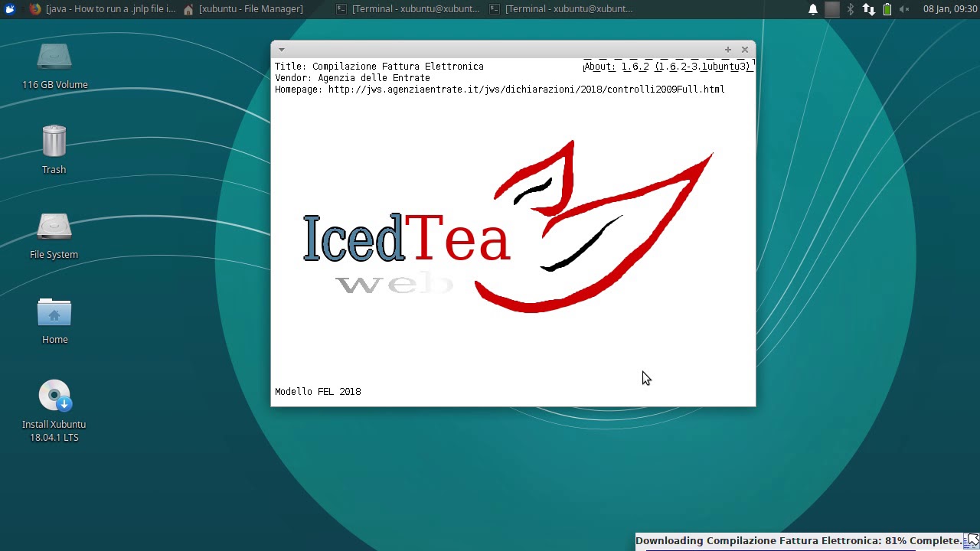
Task: Click the muted volume tray icon
Action: tap(904, 9)
